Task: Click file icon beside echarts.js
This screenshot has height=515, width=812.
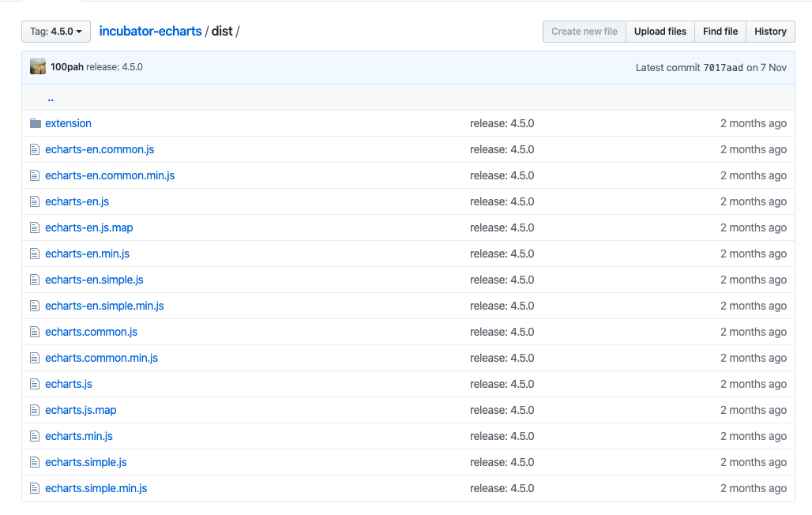Action: 35,384
